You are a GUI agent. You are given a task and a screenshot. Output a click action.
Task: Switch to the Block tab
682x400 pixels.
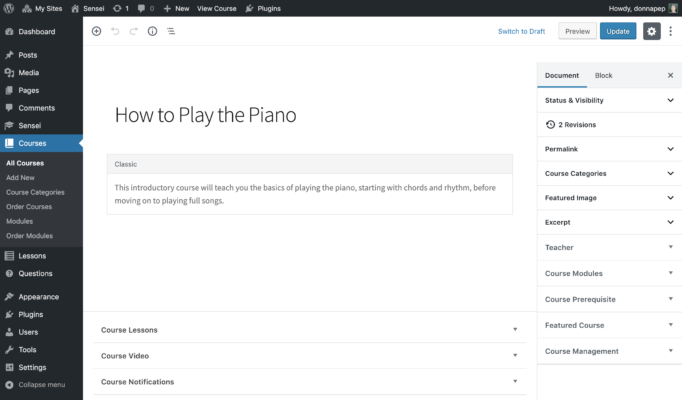[603, 76]
